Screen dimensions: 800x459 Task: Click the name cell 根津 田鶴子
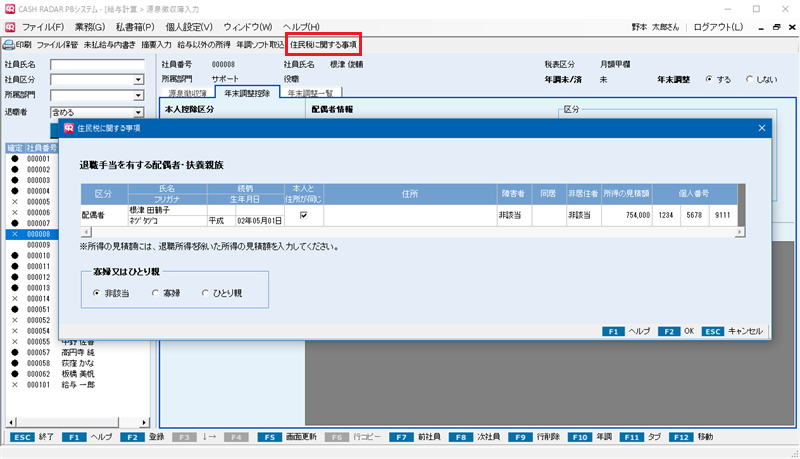coord(167,210)
